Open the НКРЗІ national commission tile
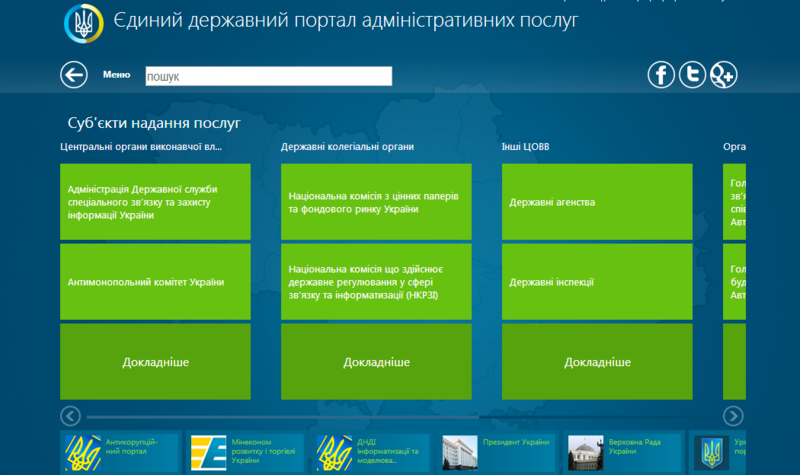 376,282
